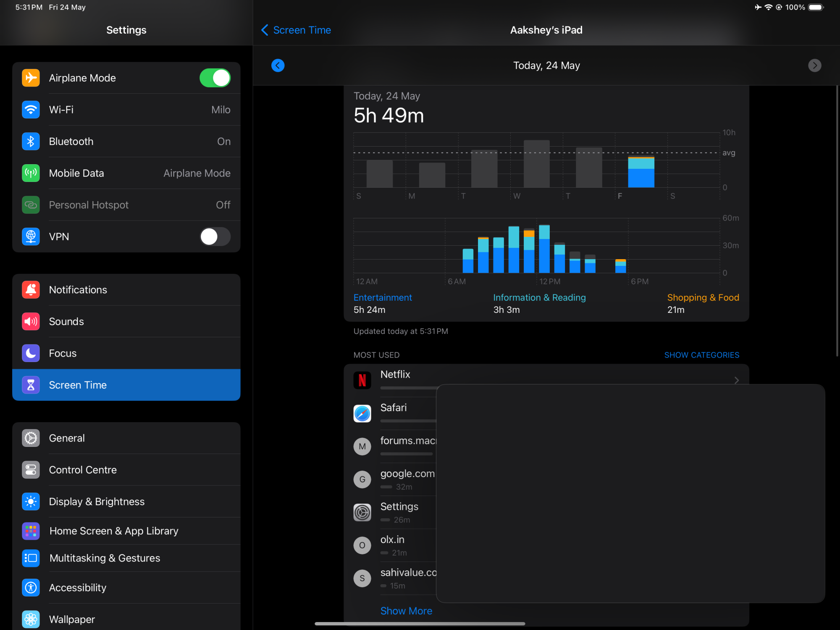
Task: Select General in settings sidebar
Action: click(67, 438)
